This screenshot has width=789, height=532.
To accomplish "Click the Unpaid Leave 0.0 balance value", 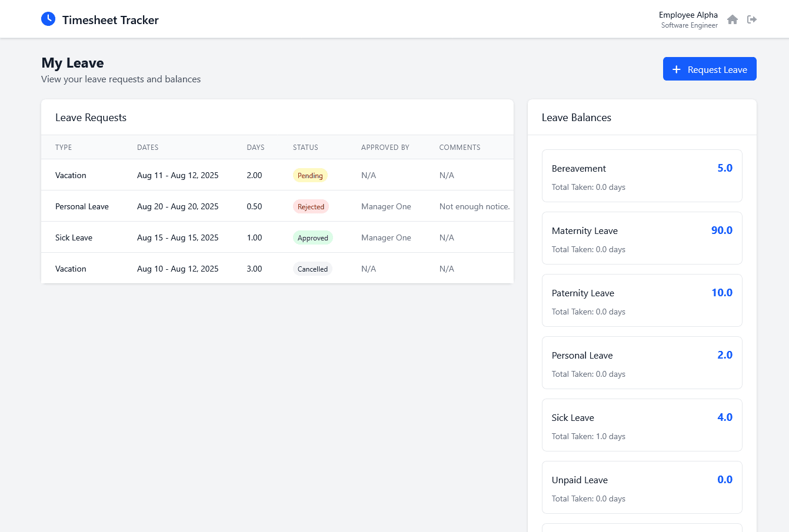I will pyautogui.click(x=725, y=479).
